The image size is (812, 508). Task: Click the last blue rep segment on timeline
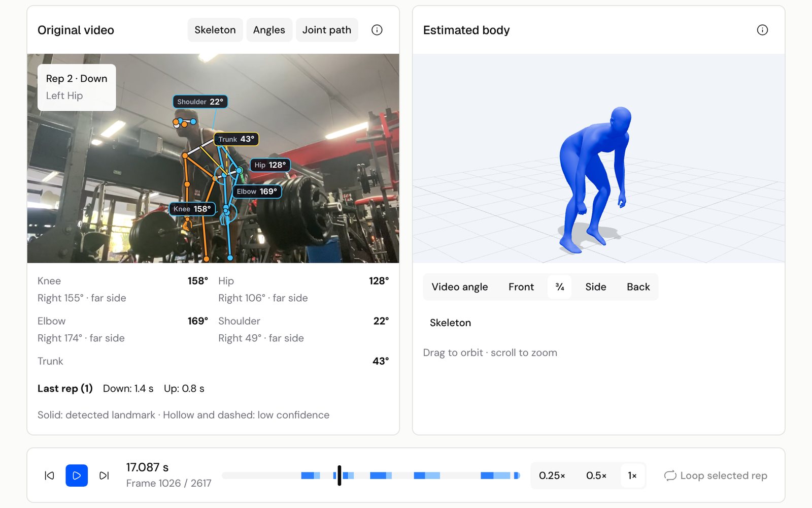(517, 475)
